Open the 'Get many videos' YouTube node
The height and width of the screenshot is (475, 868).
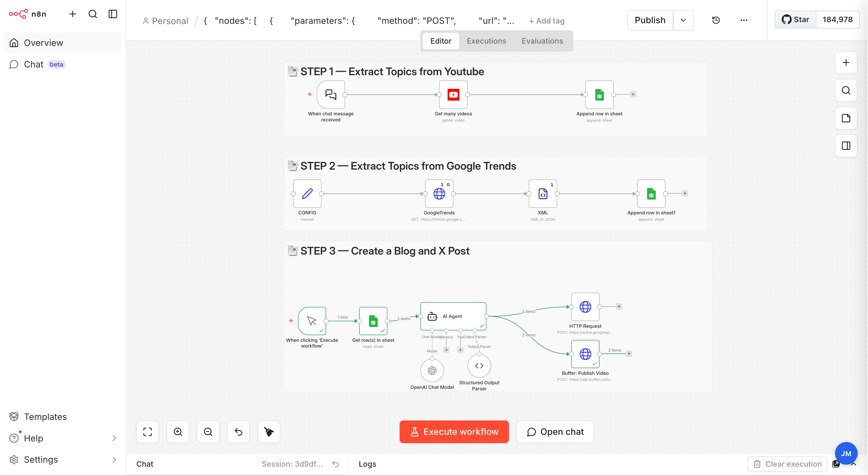pyautogui.click(x=453, y=94)
